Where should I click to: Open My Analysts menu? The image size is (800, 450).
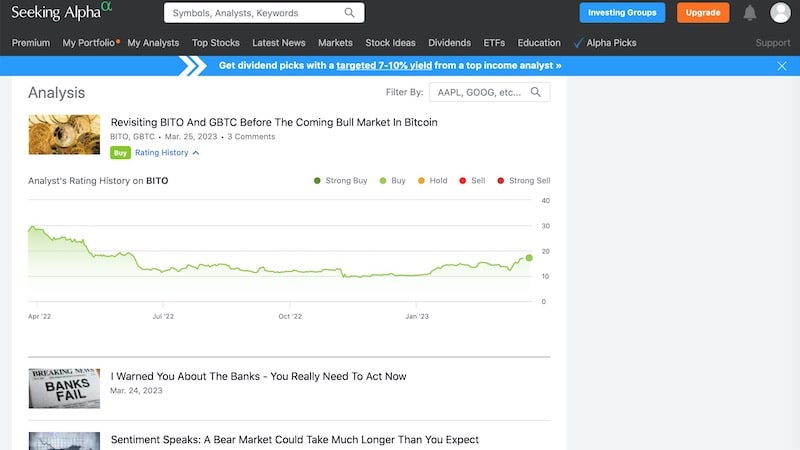[x=153, y=43]
